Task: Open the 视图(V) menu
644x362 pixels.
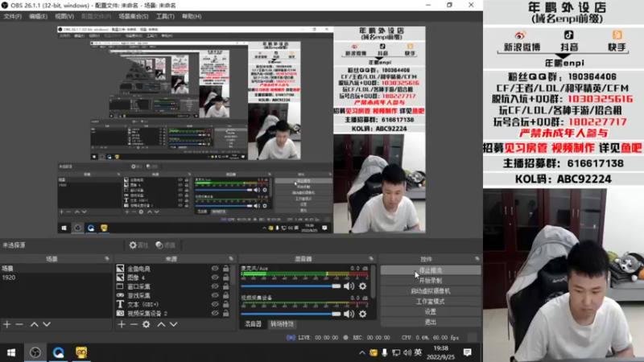Action: click(x=64, y=16)
